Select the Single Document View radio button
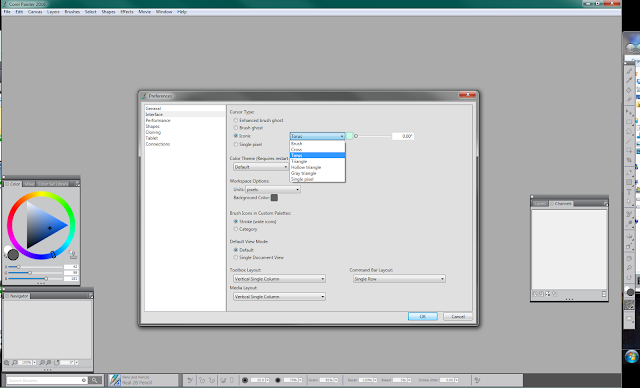Viewport: 640px width, 388px height. (236, 257)
